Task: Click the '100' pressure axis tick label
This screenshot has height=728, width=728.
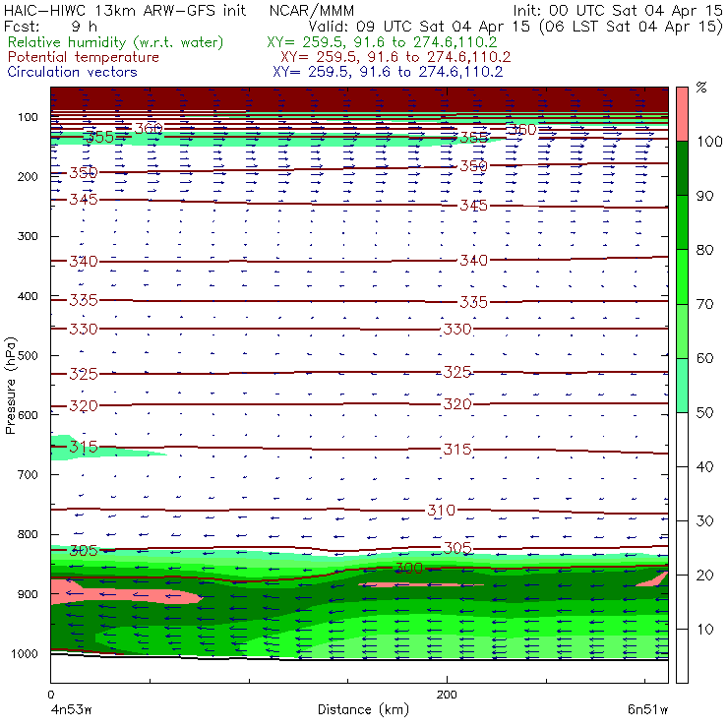Action: tap(28, 117)
